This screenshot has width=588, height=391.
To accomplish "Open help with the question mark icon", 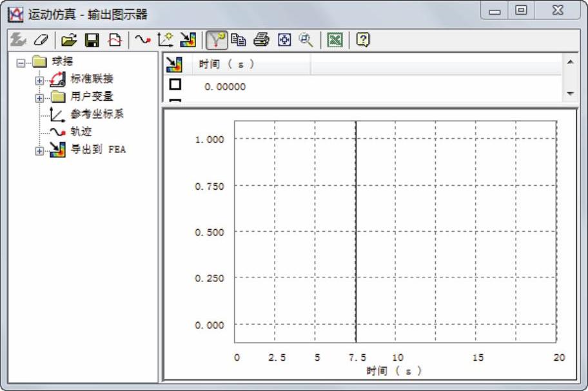I will coord(362,39).
